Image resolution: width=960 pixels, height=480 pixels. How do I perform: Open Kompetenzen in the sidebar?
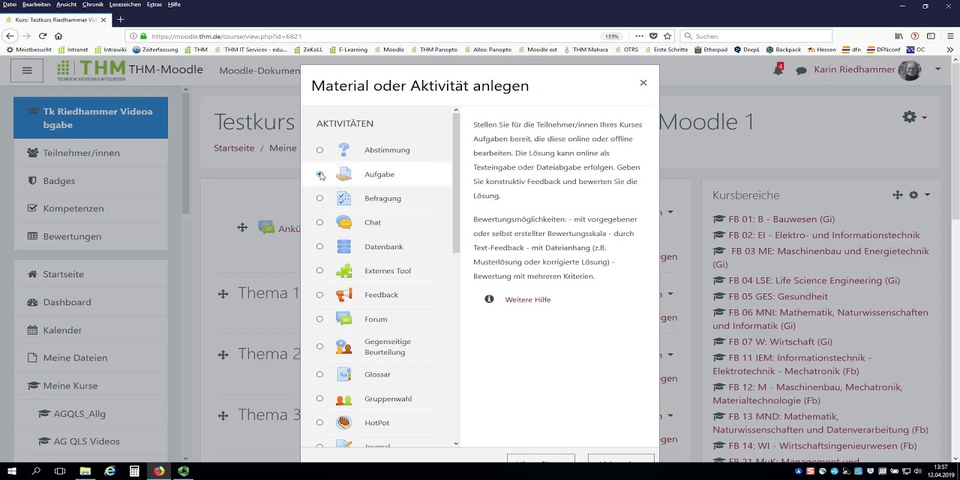click(91, 208)
